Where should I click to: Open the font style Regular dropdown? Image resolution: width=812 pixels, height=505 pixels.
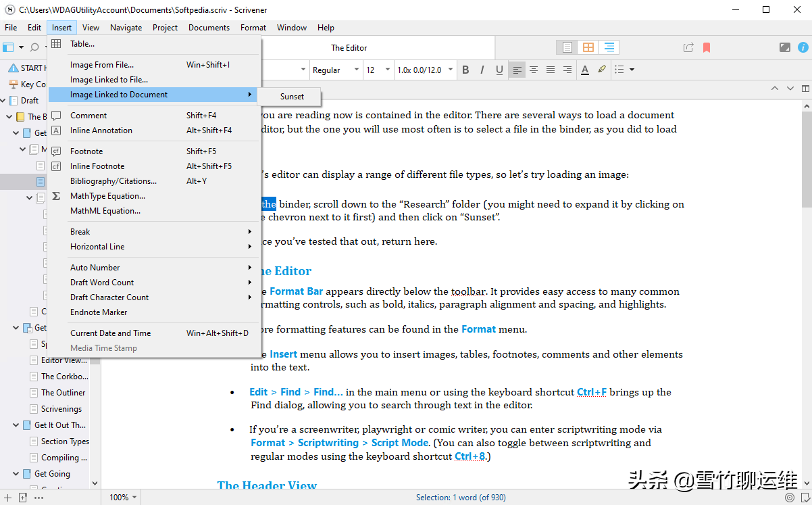click(335, 70)
